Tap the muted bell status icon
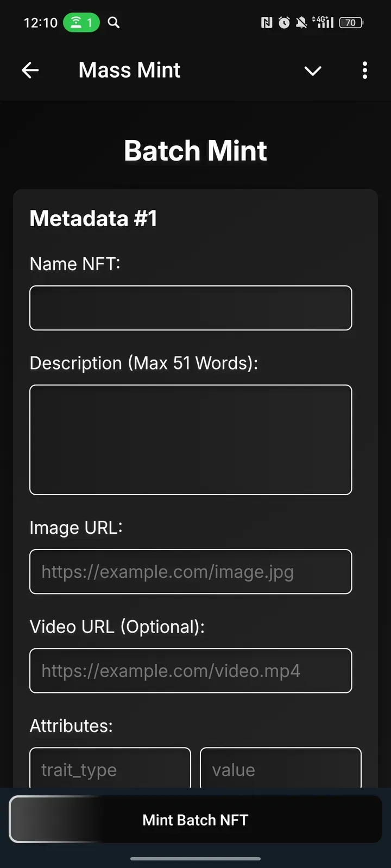Image resolution: width=391 pixels, height=868 pixels. (301, 23)
